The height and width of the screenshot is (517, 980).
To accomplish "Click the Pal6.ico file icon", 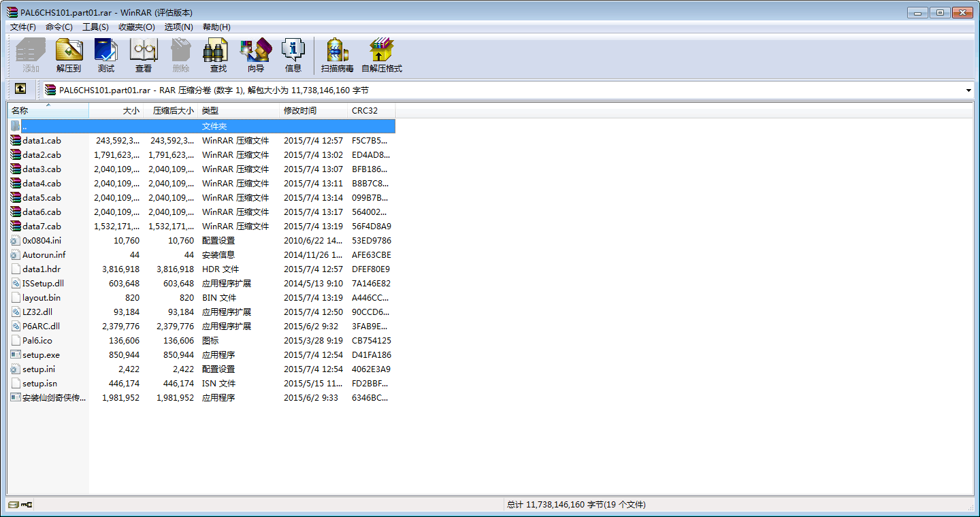I will coord(16,340).
